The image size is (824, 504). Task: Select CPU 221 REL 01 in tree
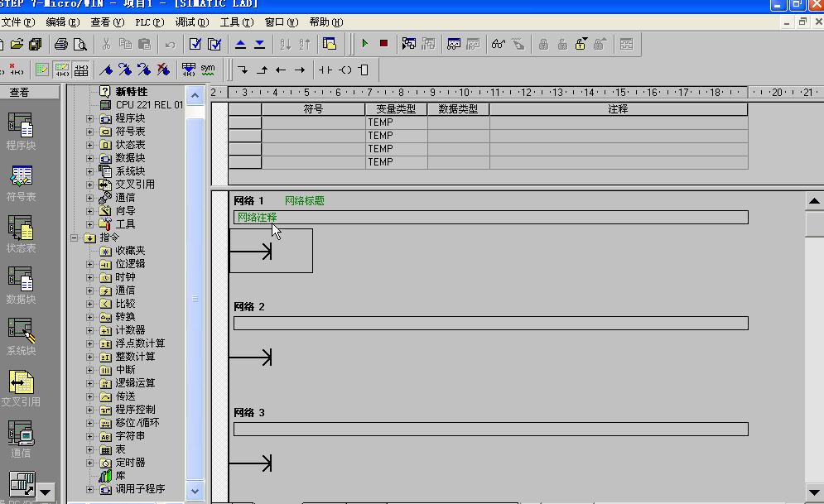pos(149,105)
